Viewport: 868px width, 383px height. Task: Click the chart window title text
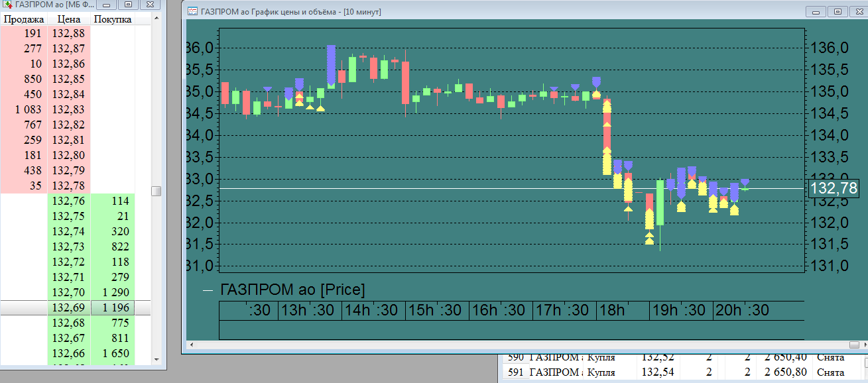[291, 12]
